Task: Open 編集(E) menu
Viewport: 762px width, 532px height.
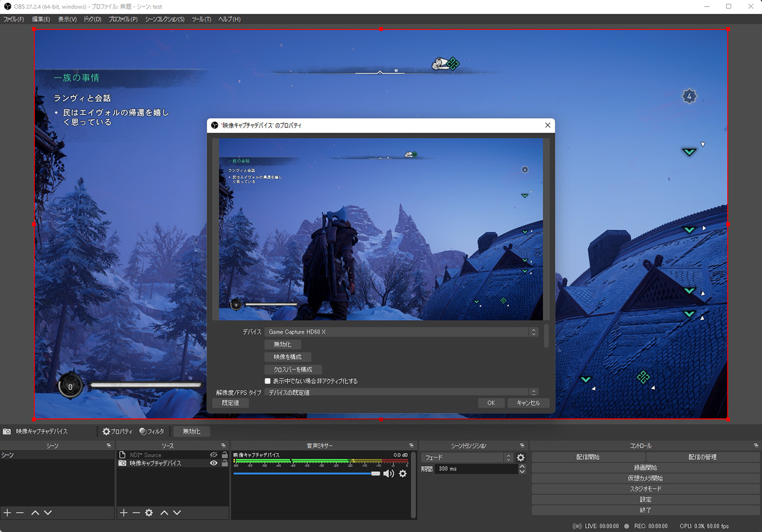Action: [41, 19]
